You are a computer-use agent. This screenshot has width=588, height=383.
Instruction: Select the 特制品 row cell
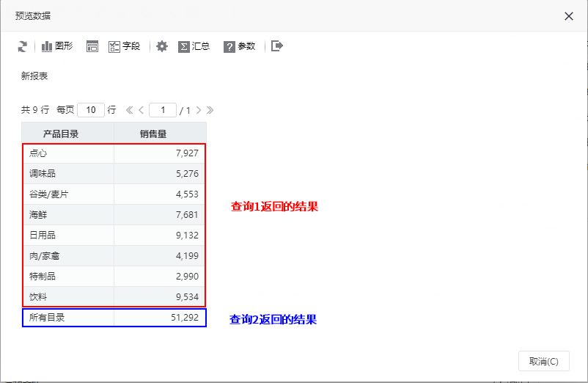click(x=68, y=277)
